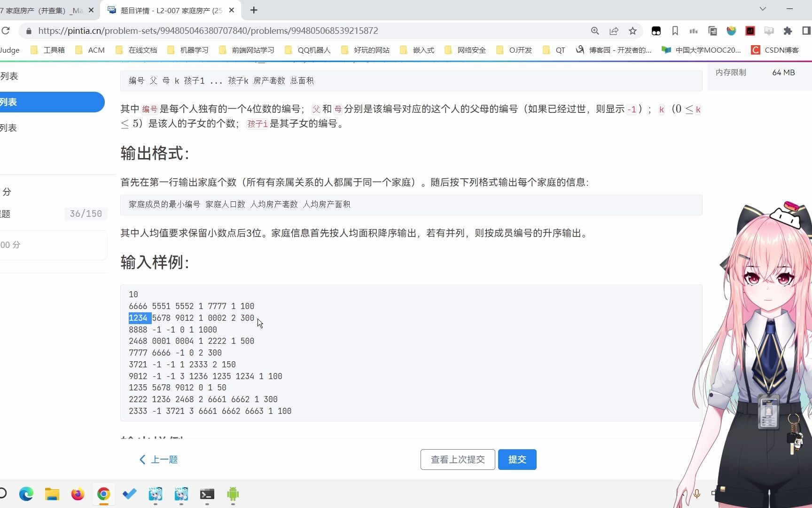
Task: Open the Tampermonkey extension icon
Action: [x=656, y=31]
